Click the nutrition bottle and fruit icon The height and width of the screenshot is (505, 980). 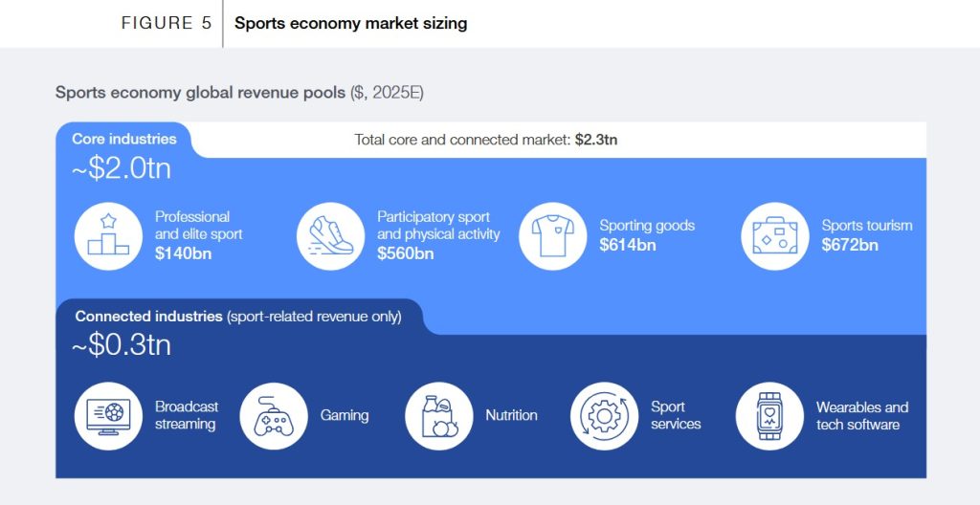(439, 416)
